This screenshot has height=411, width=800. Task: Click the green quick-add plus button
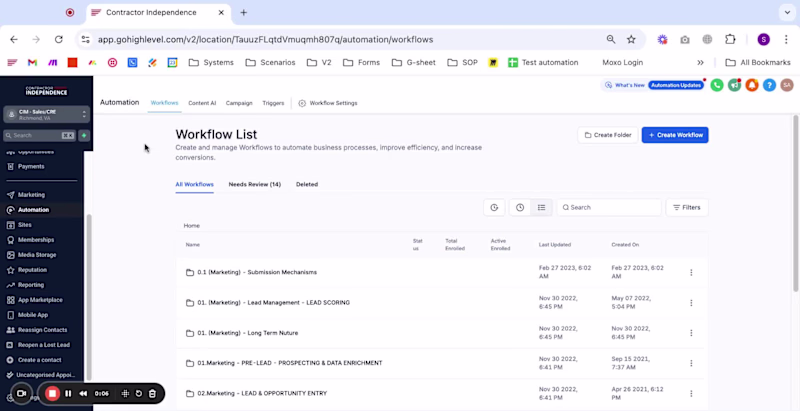[84, 136]
